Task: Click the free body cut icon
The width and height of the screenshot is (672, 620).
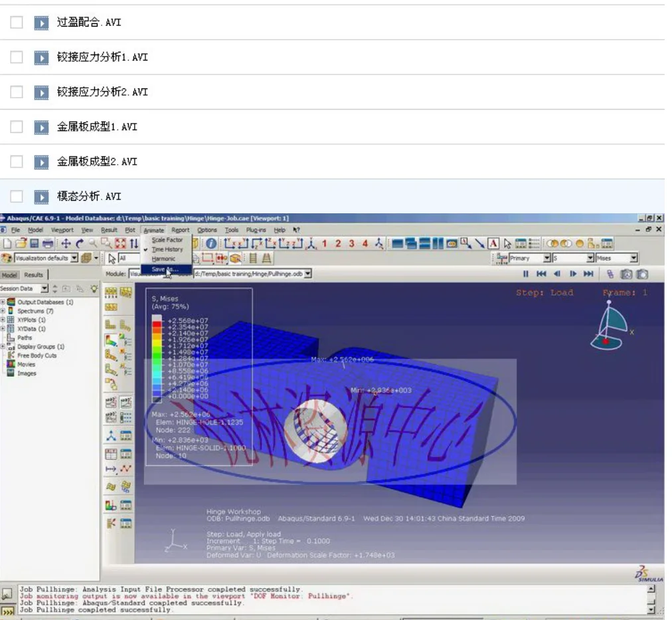Action: [x=111, y=524]
